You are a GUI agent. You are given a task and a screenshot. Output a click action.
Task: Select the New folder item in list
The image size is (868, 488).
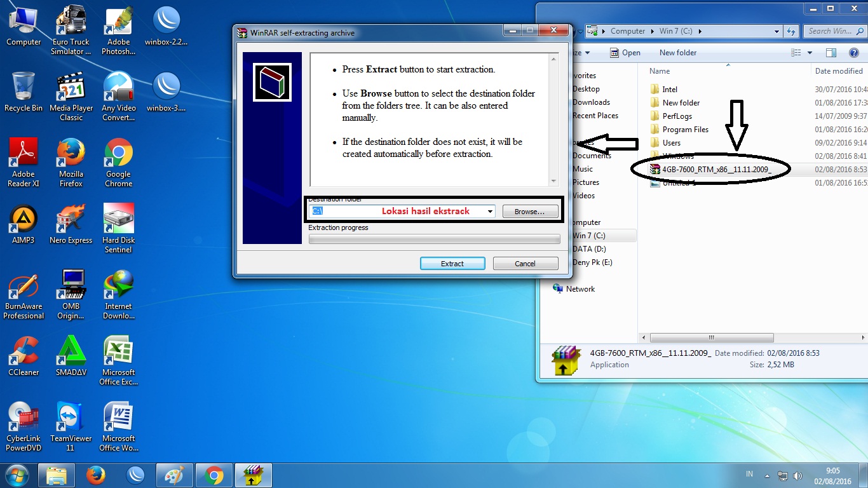click(681, 103)
